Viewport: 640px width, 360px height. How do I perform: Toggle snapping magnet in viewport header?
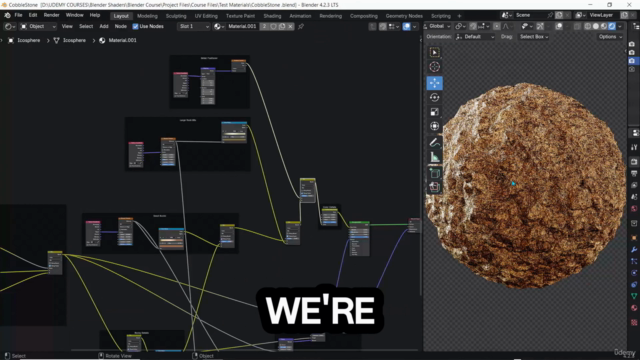point(473,27)
